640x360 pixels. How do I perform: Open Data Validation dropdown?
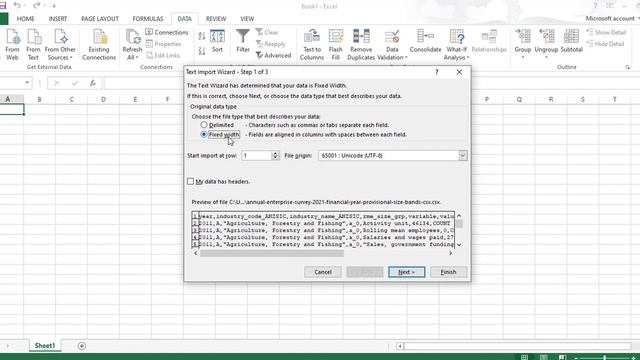(392, 45)
